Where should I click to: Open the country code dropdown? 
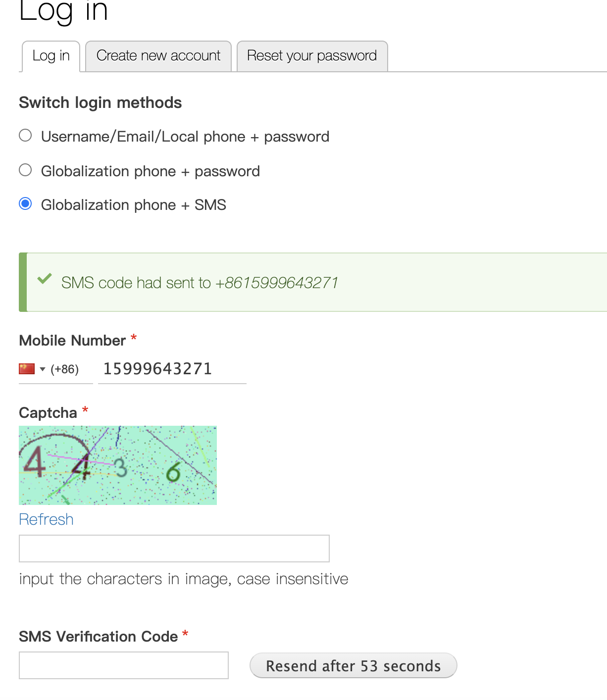coord(44,369)
